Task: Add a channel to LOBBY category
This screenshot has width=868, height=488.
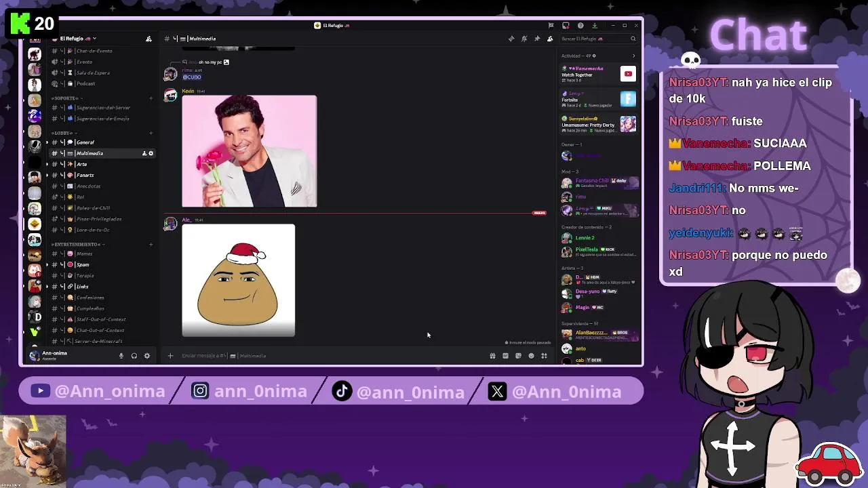Action: coord(151,134)
